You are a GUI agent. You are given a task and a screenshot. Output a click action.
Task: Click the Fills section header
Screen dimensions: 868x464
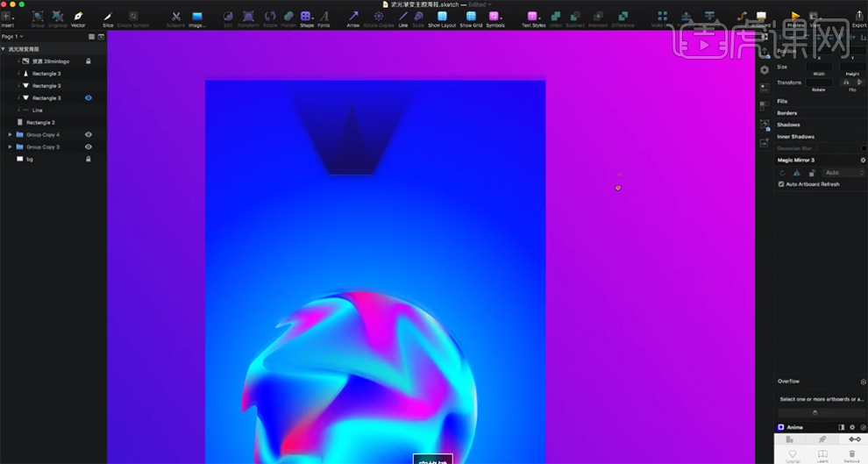[x=782, y=102]
